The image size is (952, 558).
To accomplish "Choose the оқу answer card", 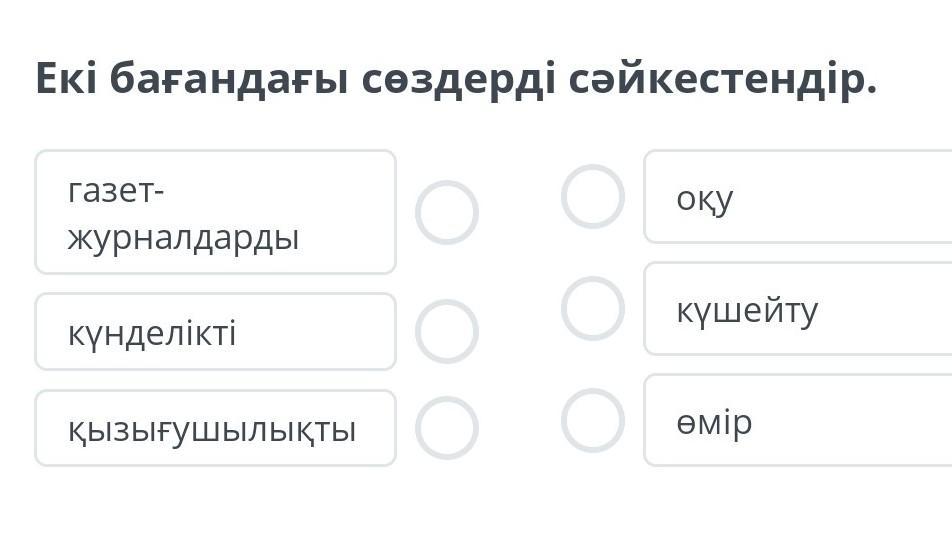I will (x=797, y=197).
